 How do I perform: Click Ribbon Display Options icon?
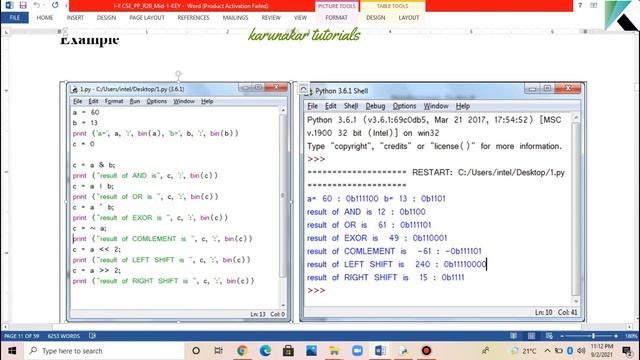(594, 5)
